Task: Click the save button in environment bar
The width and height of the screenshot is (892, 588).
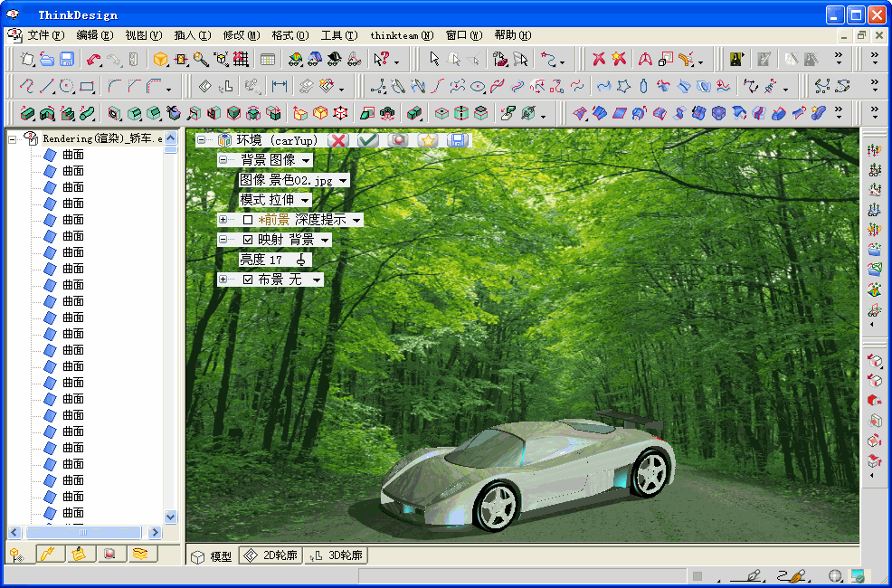Action: point(458,140)
